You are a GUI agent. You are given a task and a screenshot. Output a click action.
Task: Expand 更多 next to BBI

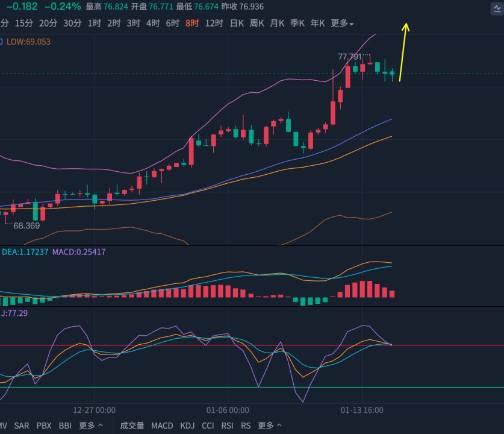point(91,426)
